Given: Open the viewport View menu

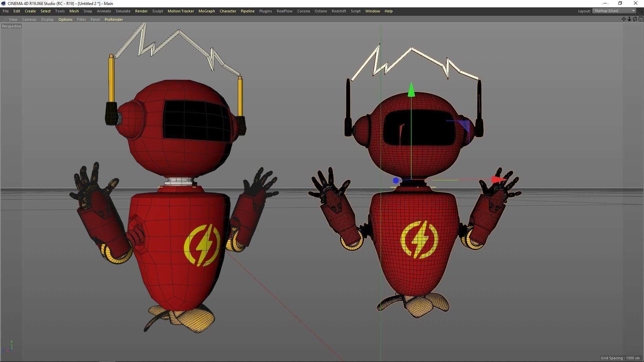Looking at the screenshot, I should 13,19.
